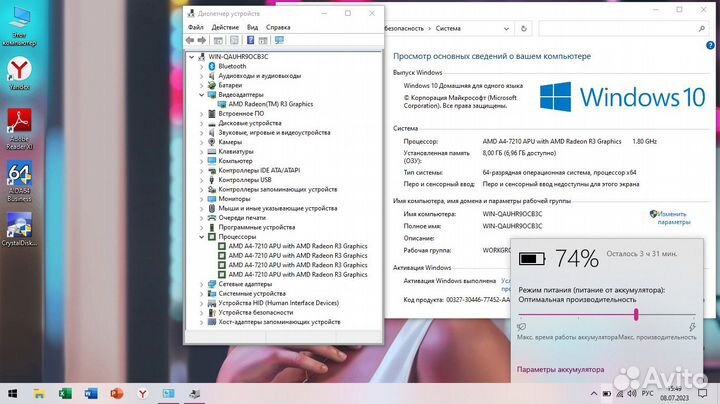
Task: Expand the Bluetooth category
Action: (x=201, y=67)
